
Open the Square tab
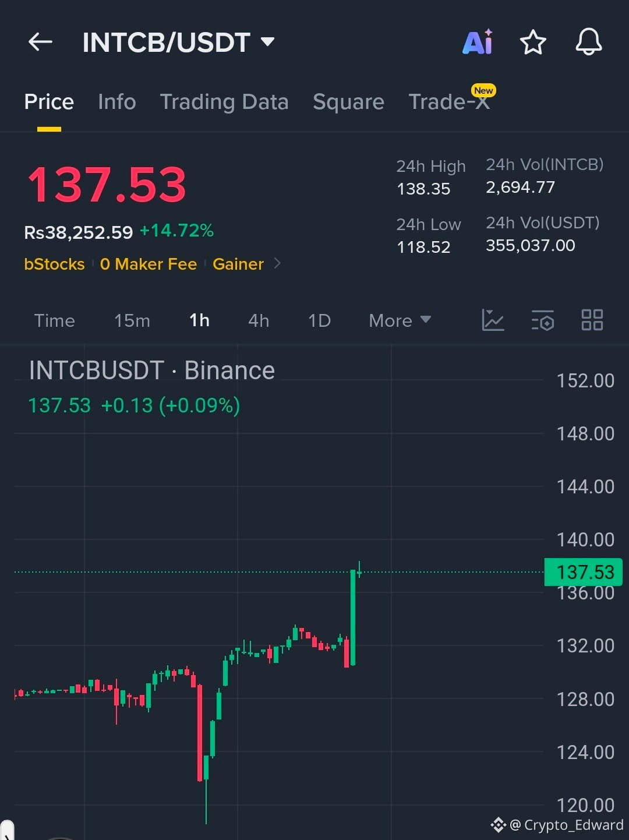coord(348,102)
